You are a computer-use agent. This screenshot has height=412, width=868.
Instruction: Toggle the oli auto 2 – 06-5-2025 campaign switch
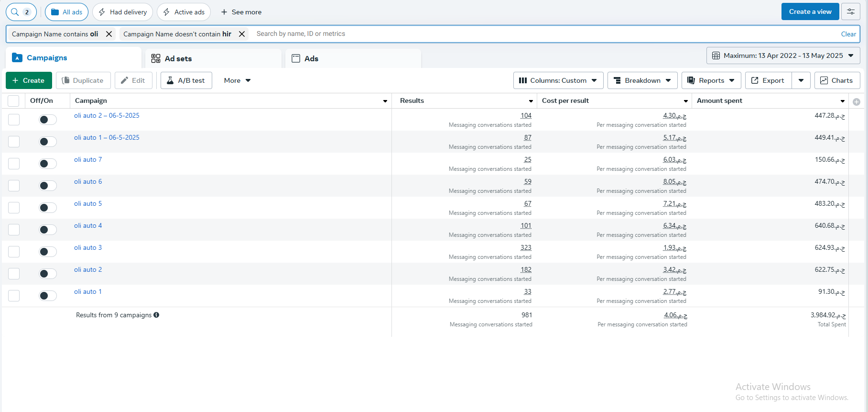coord(48,120)
